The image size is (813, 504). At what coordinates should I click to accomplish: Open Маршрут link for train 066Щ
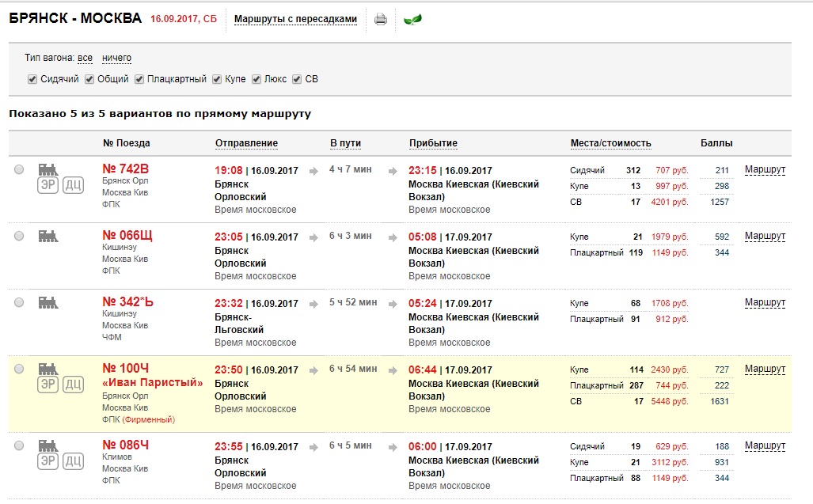[765, 236]
